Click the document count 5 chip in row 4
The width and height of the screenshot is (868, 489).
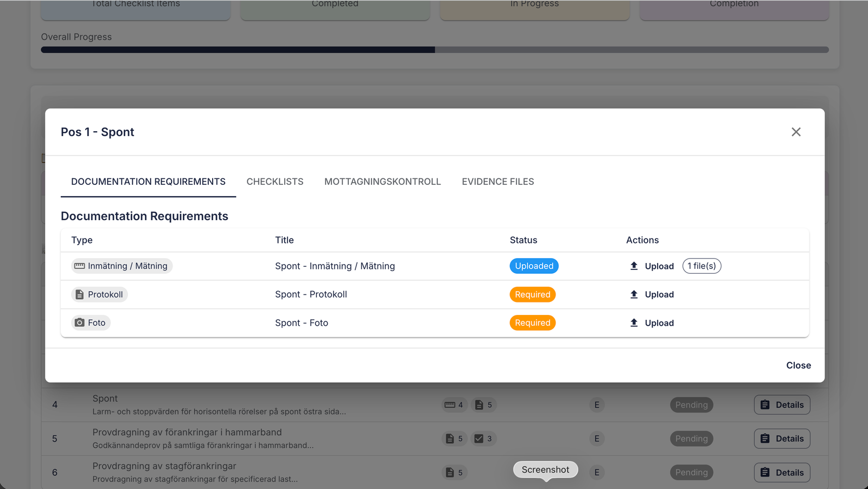click(483, 405)
